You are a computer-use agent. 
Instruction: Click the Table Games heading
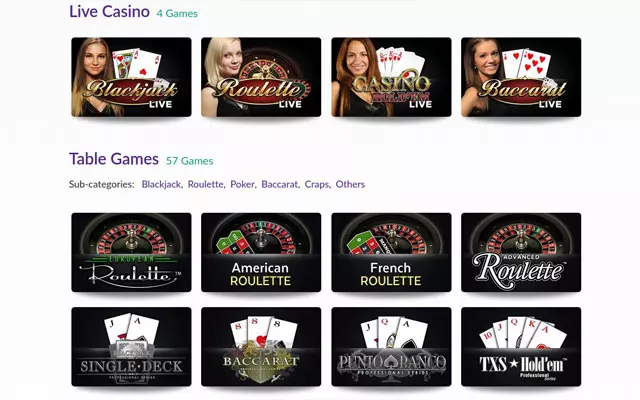click(x=114, y=159)
